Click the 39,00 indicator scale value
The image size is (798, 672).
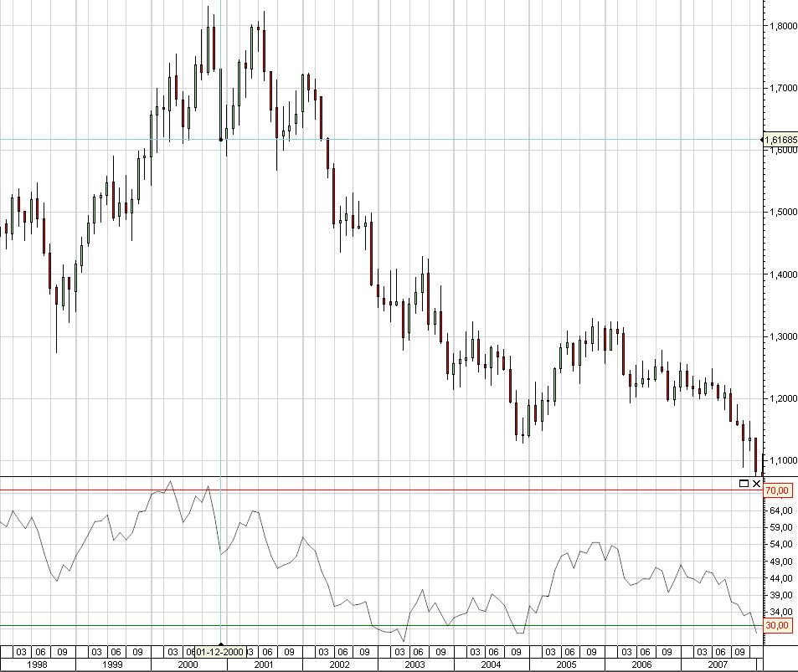point(782,595)
